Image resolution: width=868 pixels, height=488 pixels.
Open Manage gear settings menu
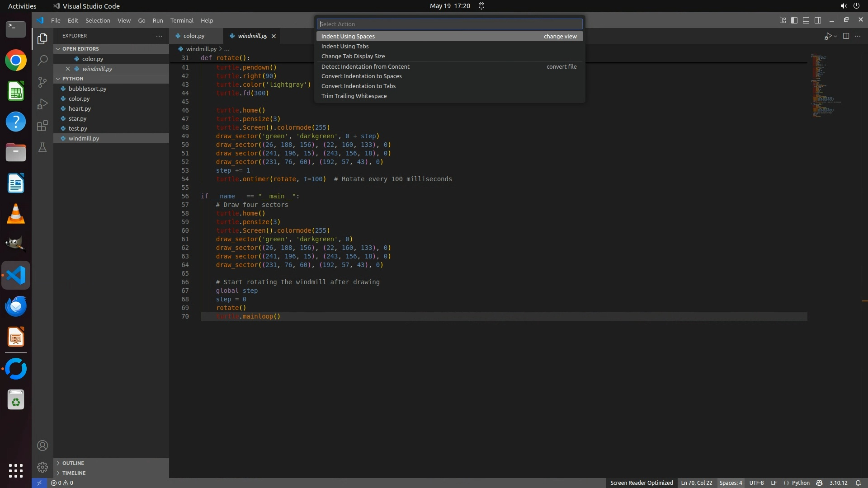point(42,467)
